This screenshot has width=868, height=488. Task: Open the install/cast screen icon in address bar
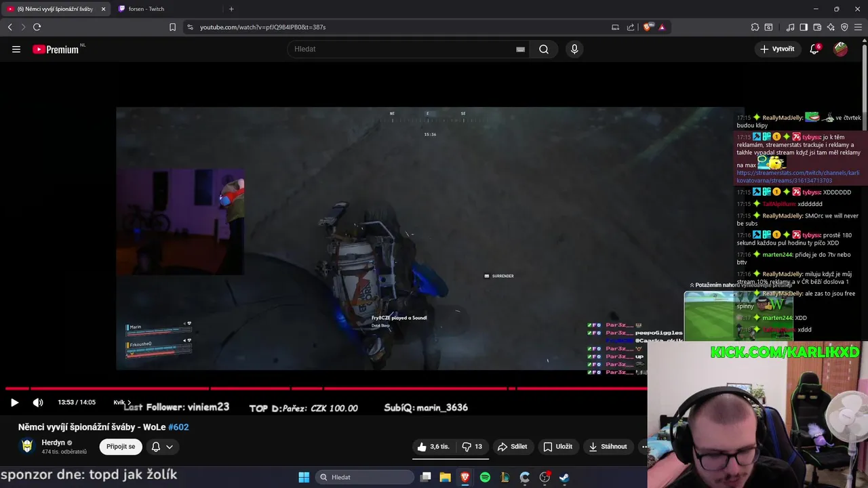(615, 27)
